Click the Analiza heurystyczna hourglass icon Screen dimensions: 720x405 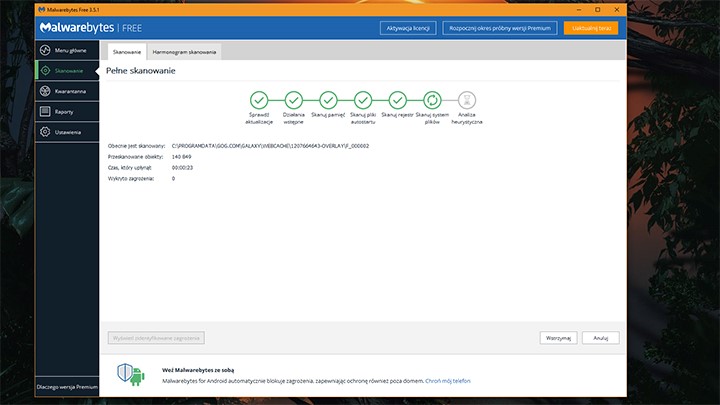pyautogui.click(x=466, y=99)
